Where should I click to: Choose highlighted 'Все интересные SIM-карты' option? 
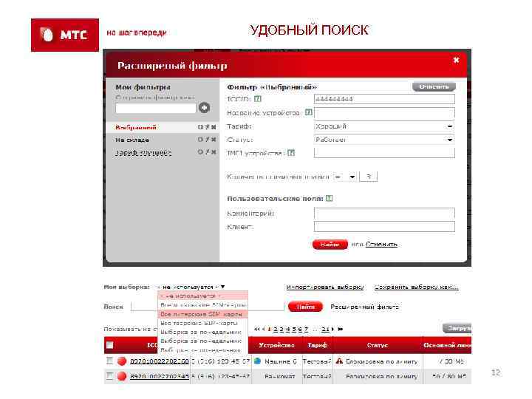coord(202,314)
